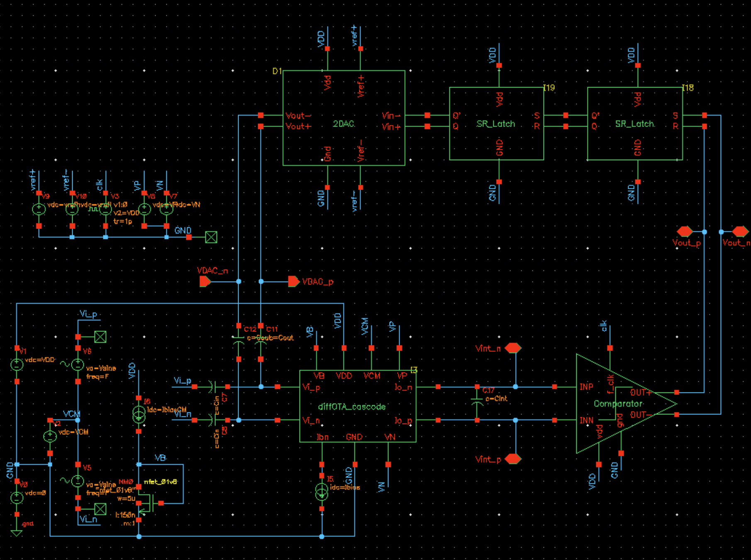Screen dimensions: 751x560
Task: Select DC source V2 with vdc=VCM
Action: pos(50,436)
